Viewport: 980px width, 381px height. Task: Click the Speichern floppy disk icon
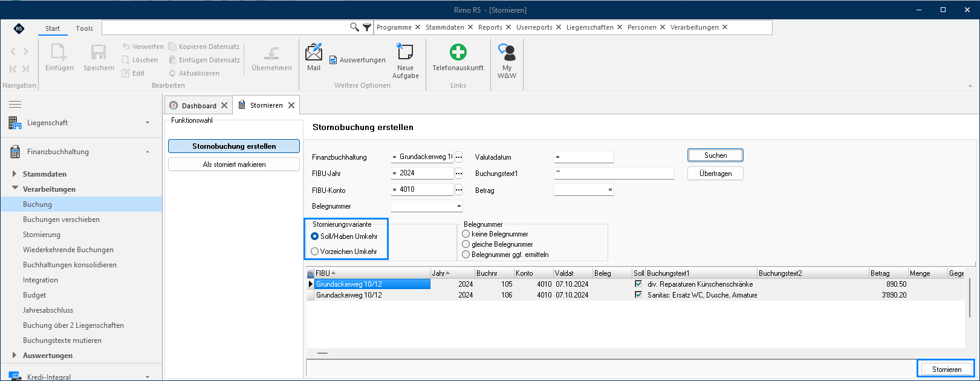pyautogui.click(x=99, y=52)
